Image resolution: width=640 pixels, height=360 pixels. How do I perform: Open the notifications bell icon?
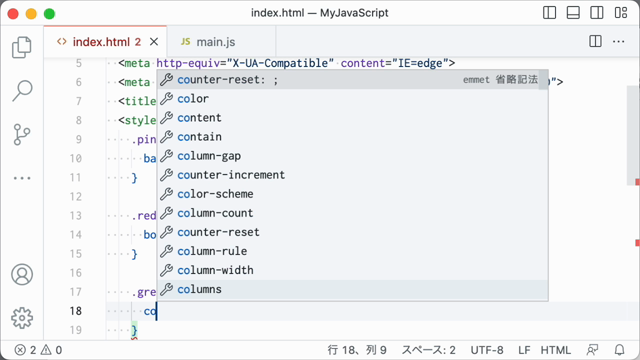point(620,350)
